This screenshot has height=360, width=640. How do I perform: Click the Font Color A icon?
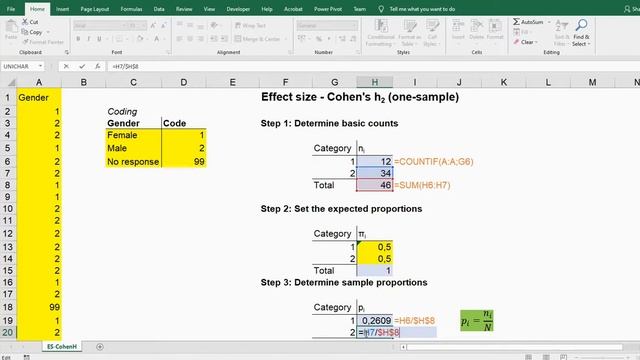coord(157,39)
